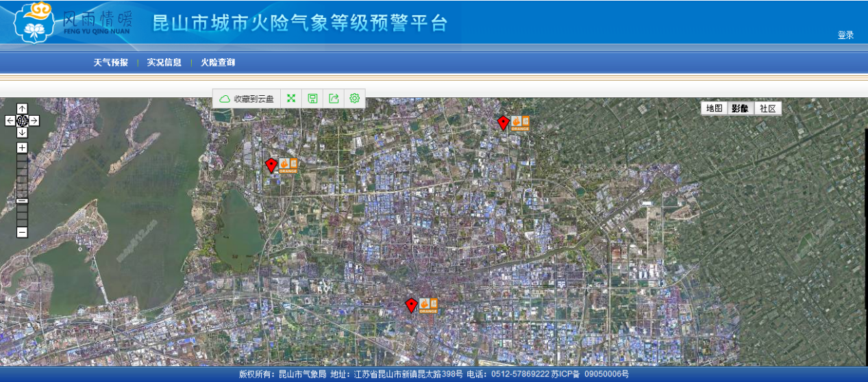Open the 天气预报 menu
The image size is (868, 382).
110,62
